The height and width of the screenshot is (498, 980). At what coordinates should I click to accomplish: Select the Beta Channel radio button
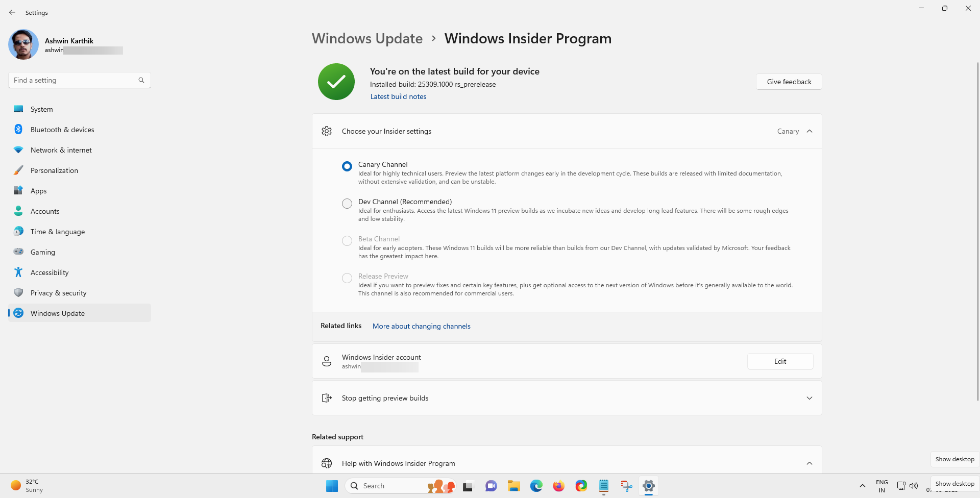click(x=347, y=241)
